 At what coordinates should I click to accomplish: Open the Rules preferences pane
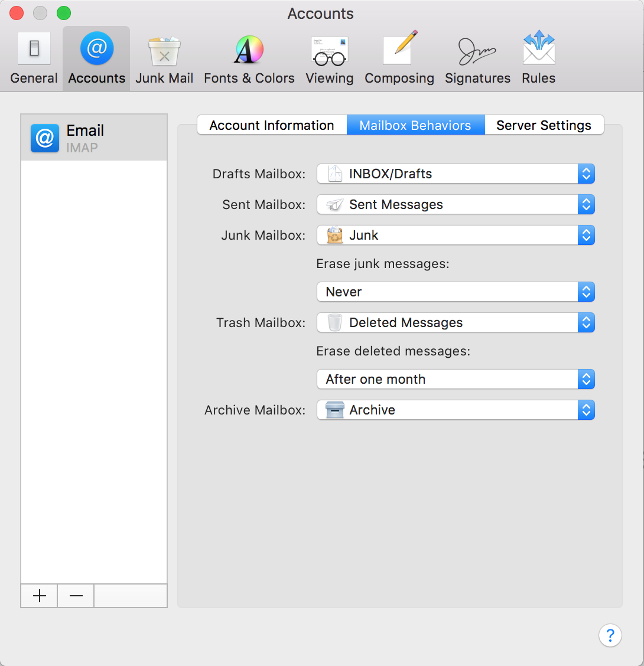pos(539,58)
